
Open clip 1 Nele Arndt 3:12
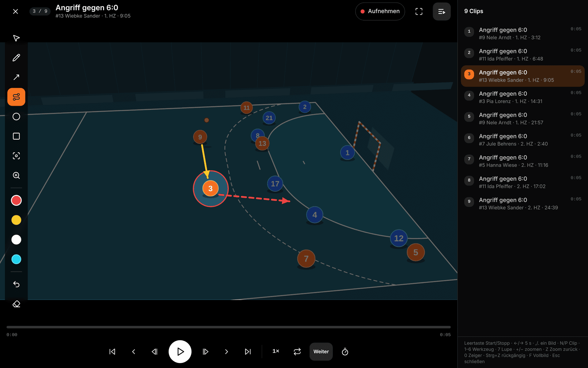[x=523, y=33]
